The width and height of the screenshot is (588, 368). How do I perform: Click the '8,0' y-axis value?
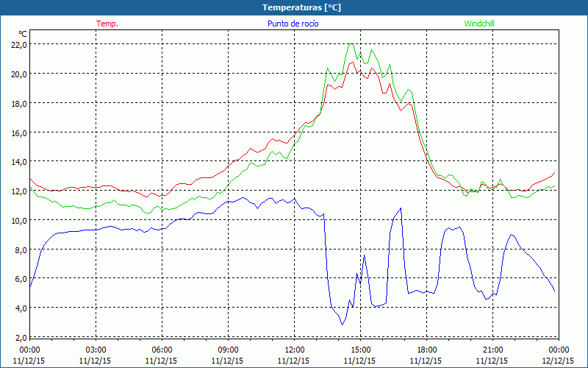(21, 250)
